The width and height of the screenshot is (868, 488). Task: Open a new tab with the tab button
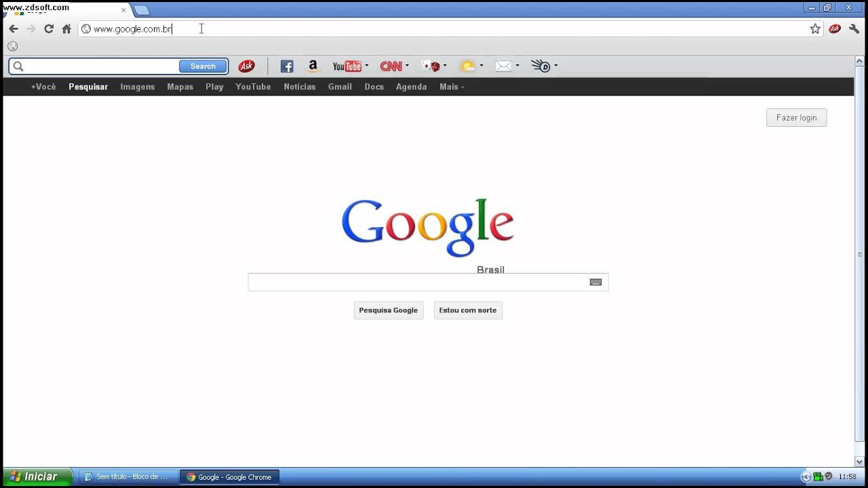pos(141,10)
